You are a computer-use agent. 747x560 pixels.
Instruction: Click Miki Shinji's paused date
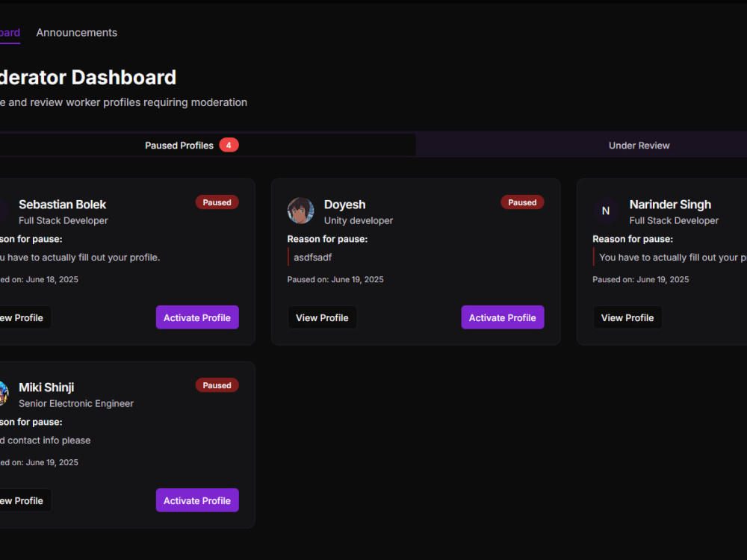pyautogui.click(x=39, y=462)
